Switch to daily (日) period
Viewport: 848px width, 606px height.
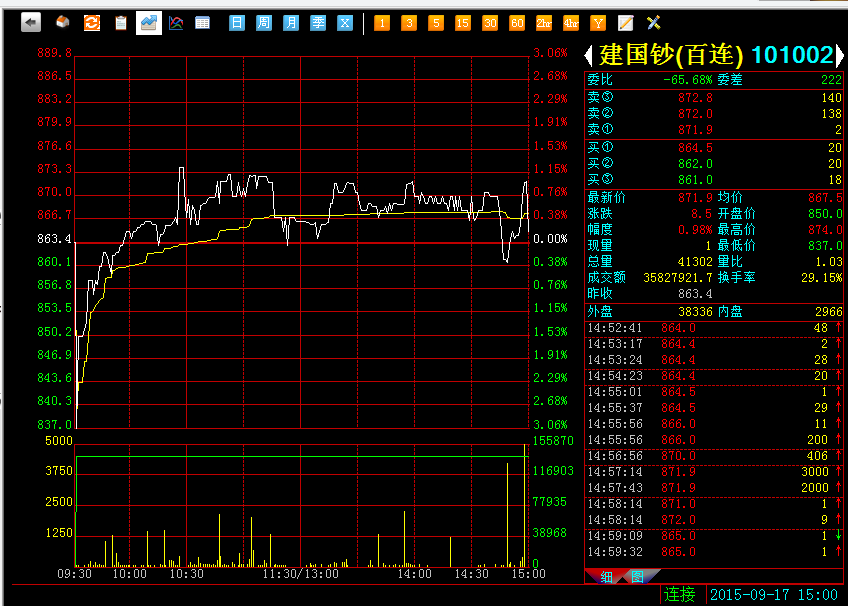click(x=237, y=22)
